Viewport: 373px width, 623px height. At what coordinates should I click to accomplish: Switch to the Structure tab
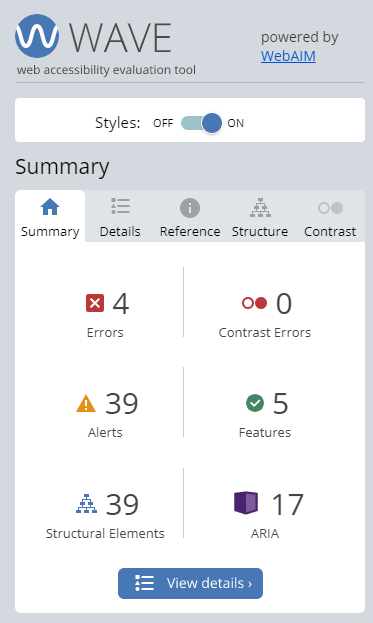tap(260, 217)
